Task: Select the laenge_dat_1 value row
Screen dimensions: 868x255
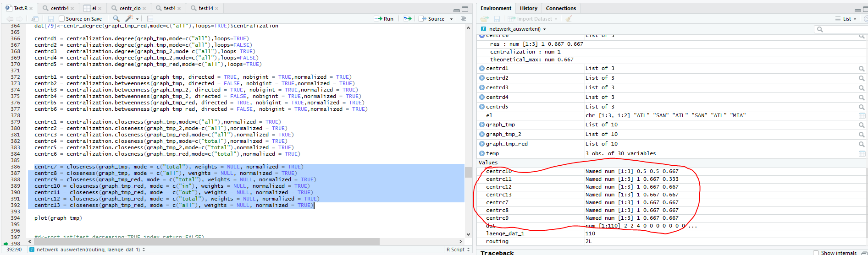Action: [671, 233]
